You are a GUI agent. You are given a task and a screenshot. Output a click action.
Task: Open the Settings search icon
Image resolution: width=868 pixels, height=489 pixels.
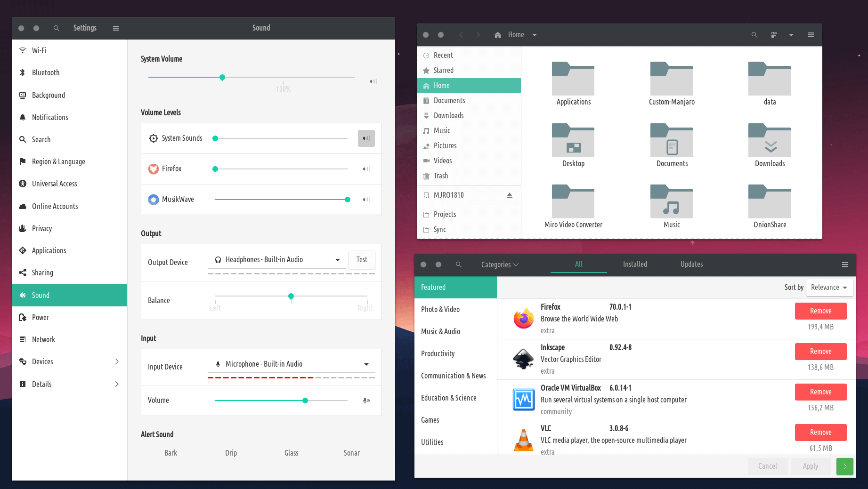[56, 28]
